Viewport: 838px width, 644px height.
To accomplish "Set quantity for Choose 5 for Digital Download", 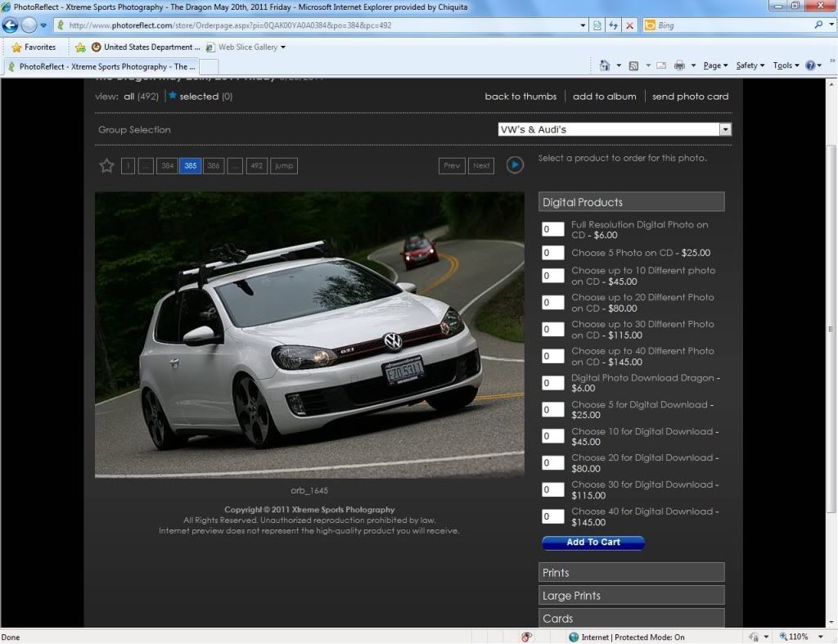I will [552, 409].
